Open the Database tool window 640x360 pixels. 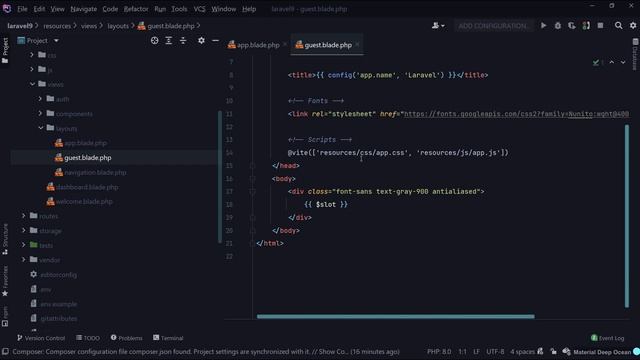tap(635, 54)
